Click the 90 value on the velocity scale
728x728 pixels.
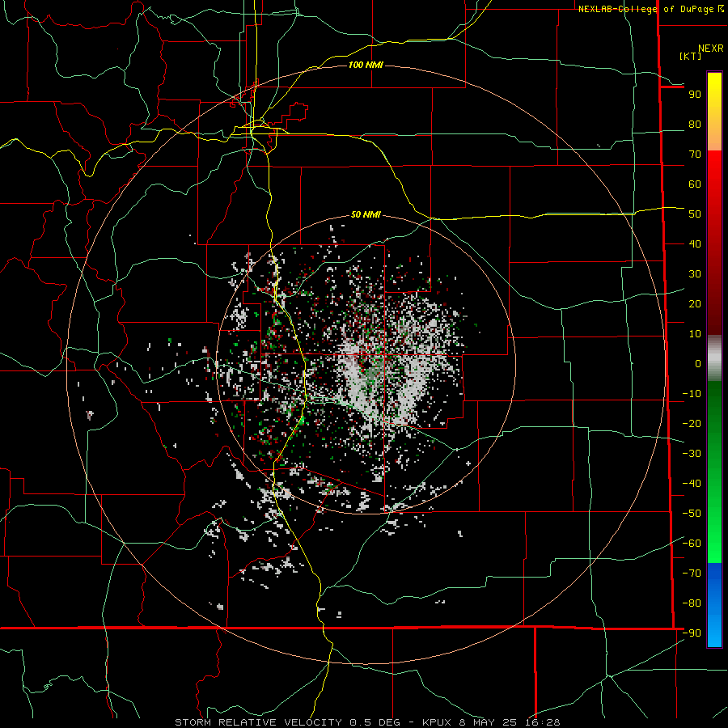point(695,95)
